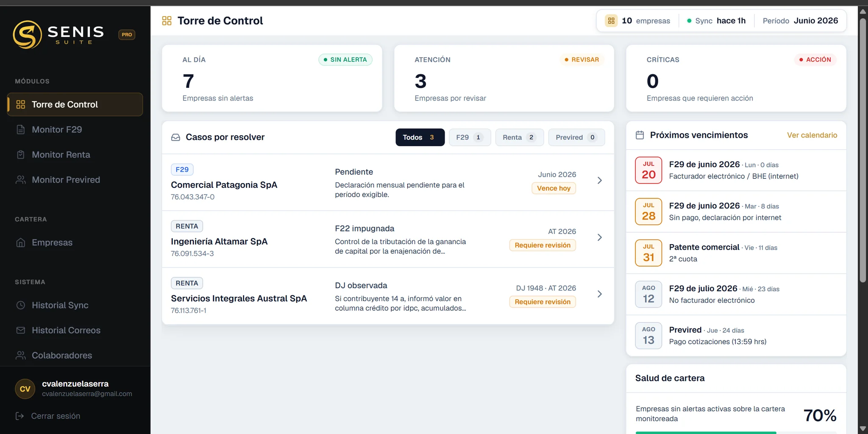This screenshot has height=434, width=868.
Task: Click the Historial Correos envelope icon
Action: point(20,330)
